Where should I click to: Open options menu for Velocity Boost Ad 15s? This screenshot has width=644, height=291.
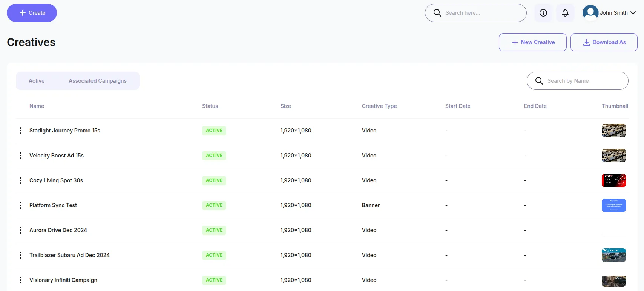click(x=21, y=156)
